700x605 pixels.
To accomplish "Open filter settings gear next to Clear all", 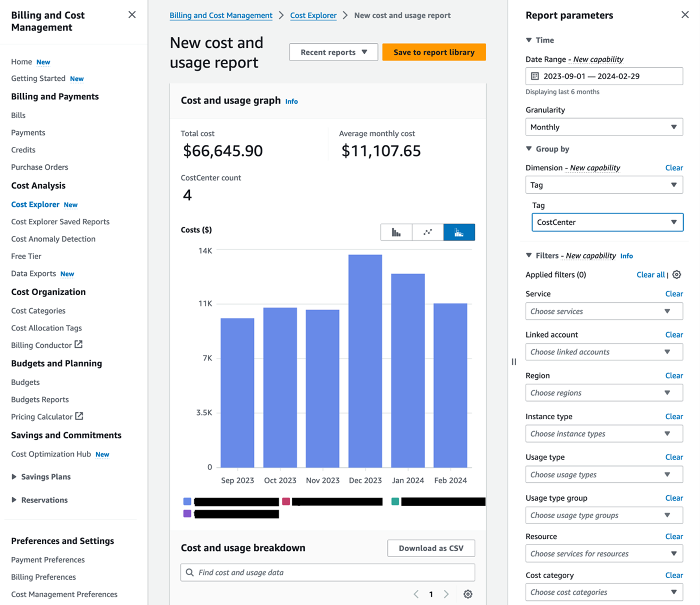I will [x=677, y=275].
